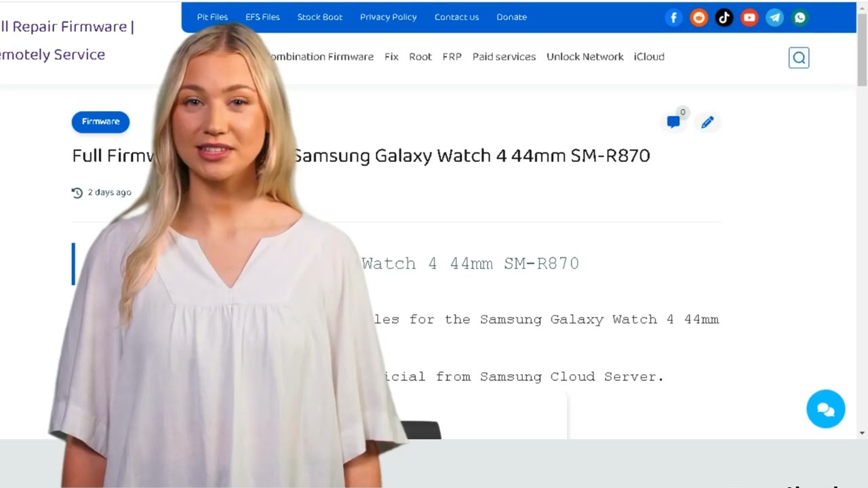This screenshot has height=488, width=868.
Task: Open Stock Boot menu link
Action: (319, 17)
